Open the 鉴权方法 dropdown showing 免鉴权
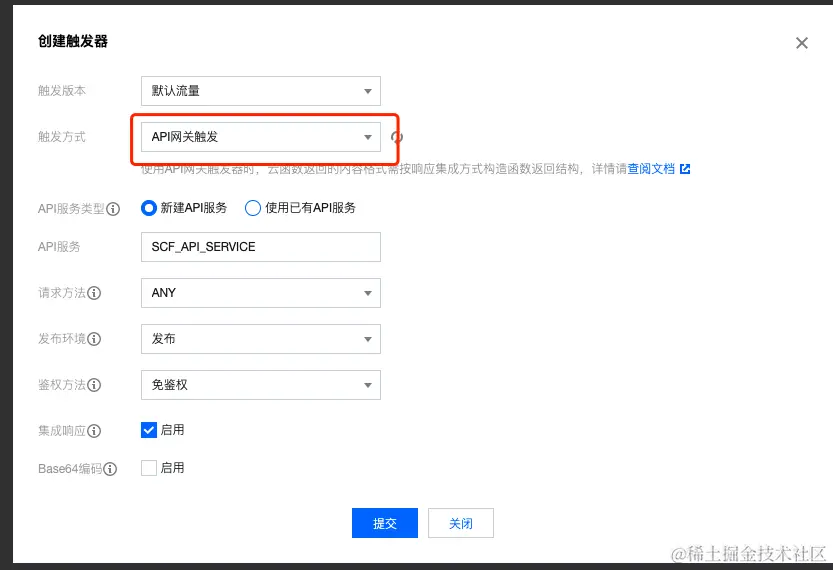Image resolution: width=833 pixels, height=570 pixels. point(261,385)
